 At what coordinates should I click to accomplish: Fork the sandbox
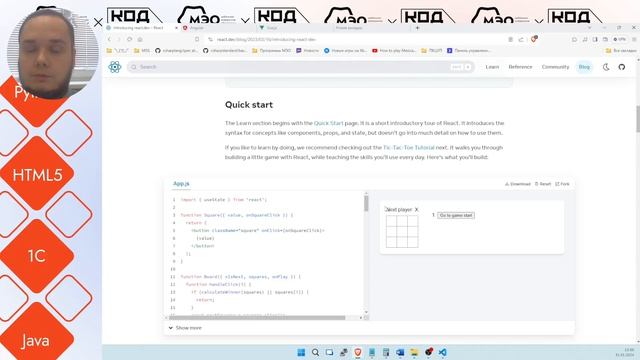click(x=562, y=184)
